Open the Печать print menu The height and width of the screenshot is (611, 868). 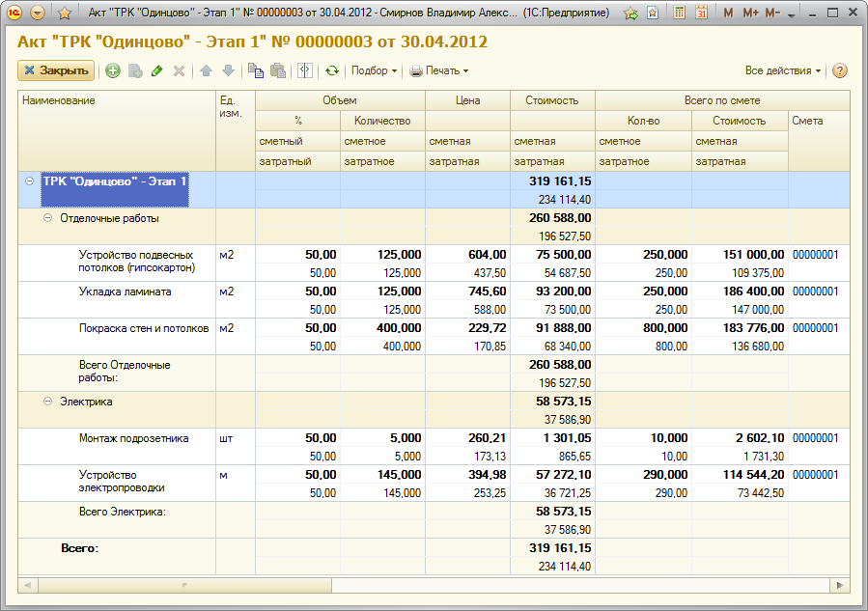pyautogui.click(x=439, y=70)
